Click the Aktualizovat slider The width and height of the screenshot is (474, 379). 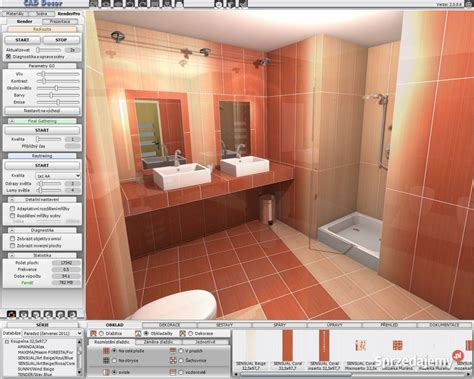coord(49,50)
